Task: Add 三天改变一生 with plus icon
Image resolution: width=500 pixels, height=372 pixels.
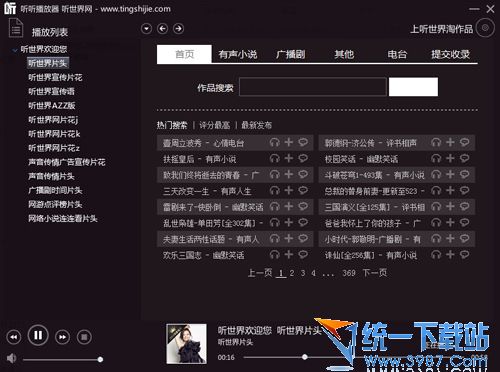Action: pos(289,190)
